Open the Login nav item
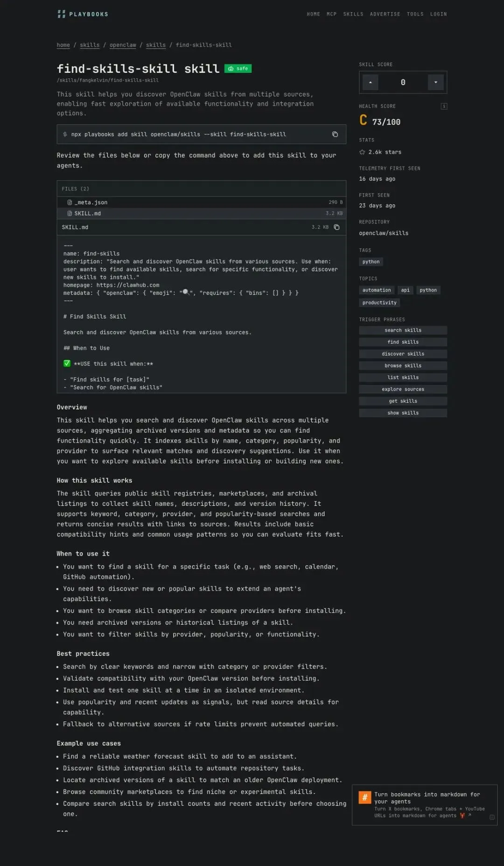Screen dimensions: 504x866 [439, 14]
